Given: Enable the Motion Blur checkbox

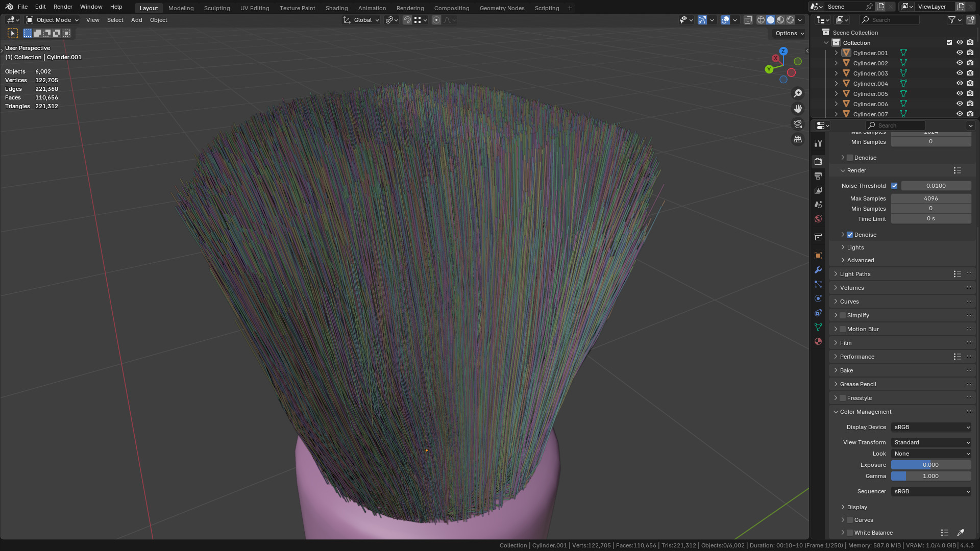Looking at the screenshot, I should click(x=843, y=329).
